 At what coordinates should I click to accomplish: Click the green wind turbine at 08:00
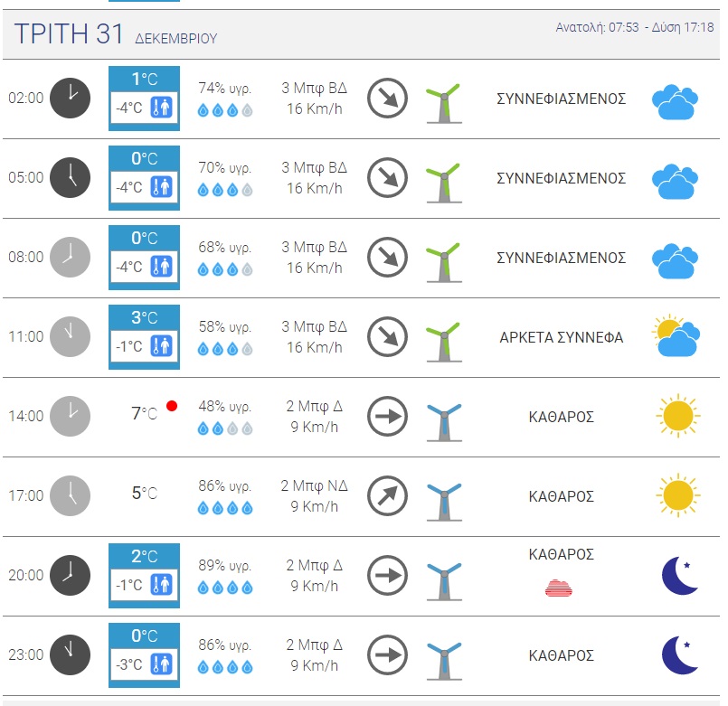point(444,262)
